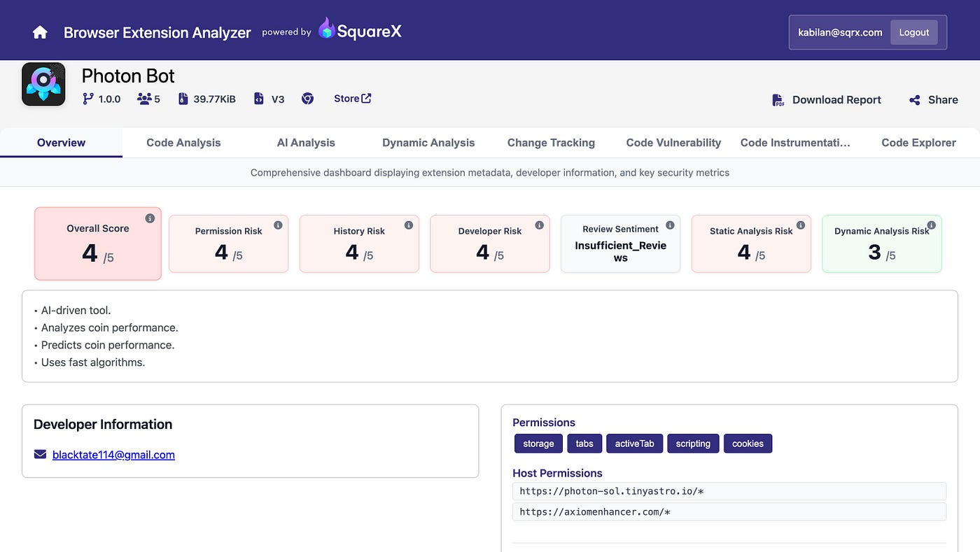
Task: Open the blacktate114@gmail.com email link
Action: [x=113, y=455]
